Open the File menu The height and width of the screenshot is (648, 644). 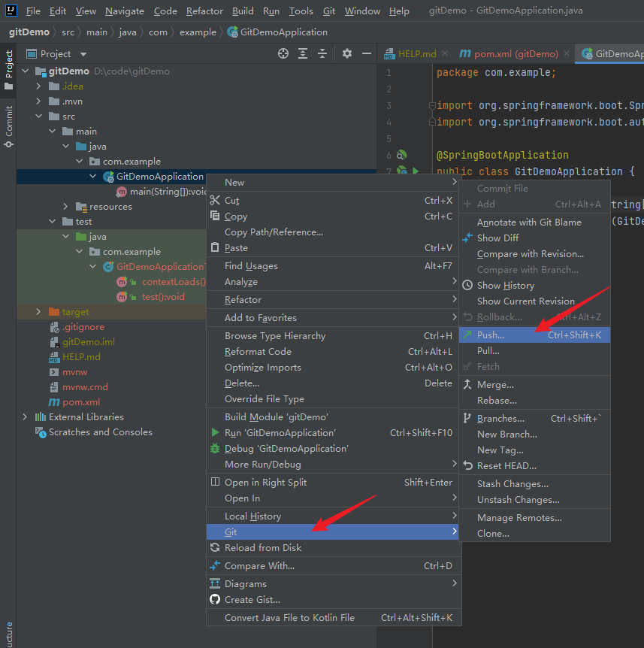[x=33, y=11]
